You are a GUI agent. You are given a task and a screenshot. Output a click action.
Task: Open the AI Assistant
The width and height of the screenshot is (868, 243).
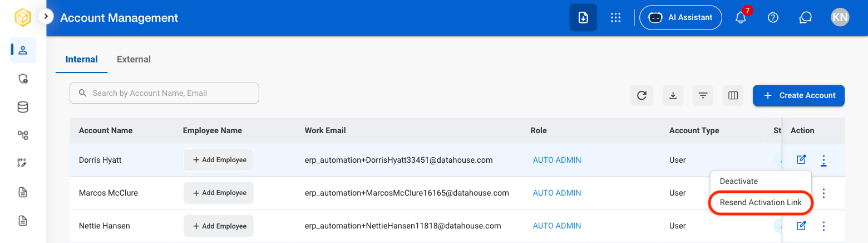[x=680, y=17]
